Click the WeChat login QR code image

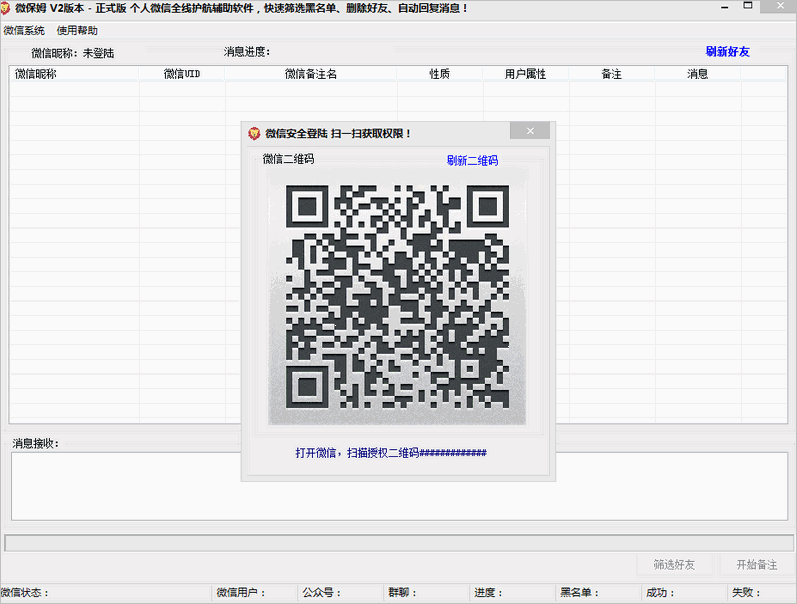click(397, 297)
